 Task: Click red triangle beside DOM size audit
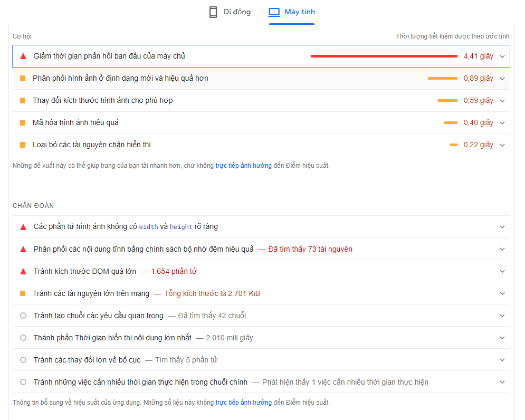pos(23,271)
